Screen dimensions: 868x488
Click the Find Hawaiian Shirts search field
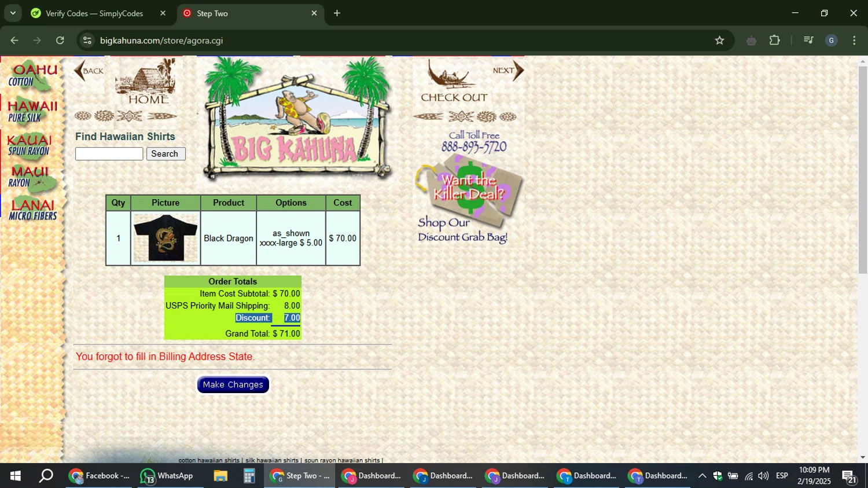109,154
